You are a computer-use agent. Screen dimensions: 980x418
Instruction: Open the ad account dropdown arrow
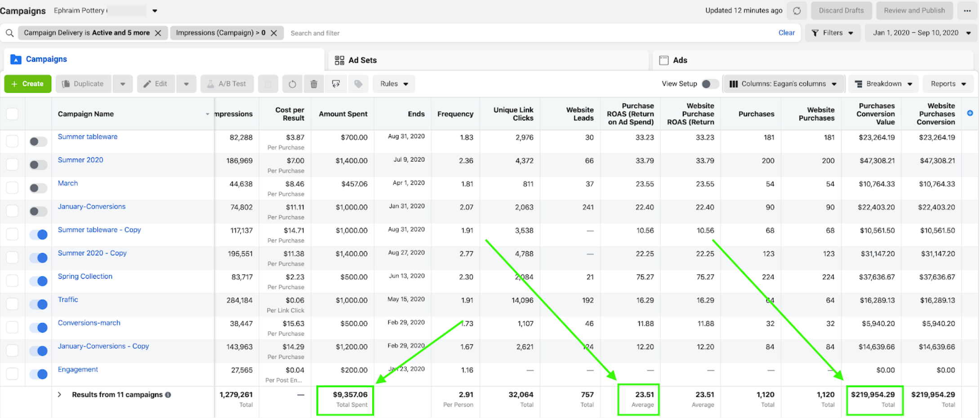pyautogui.click(x=155, y=11)
